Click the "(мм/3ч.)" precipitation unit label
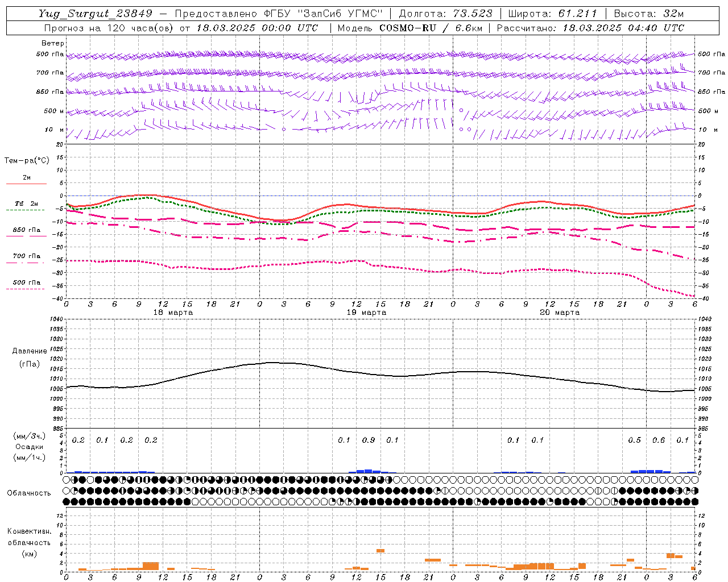 pyautogui.click(x=29, y=436)
